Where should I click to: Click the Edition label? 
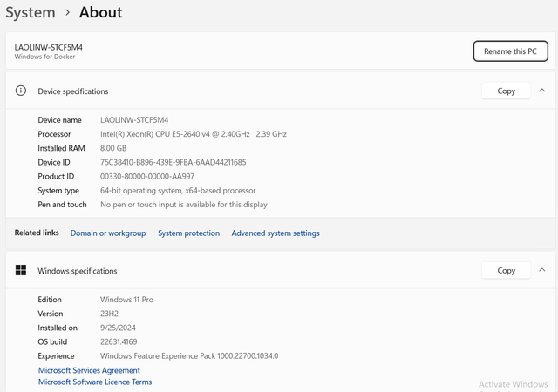tap(50, 300)
